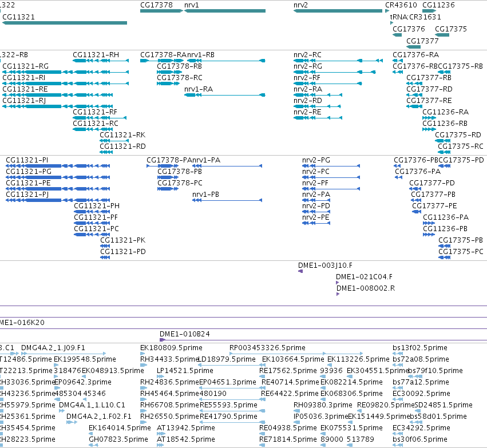This screenshot has height=448, width=487.
Task: Click transcript nrv2-RC
Action: pyautogui.click(x=307, y=55)
